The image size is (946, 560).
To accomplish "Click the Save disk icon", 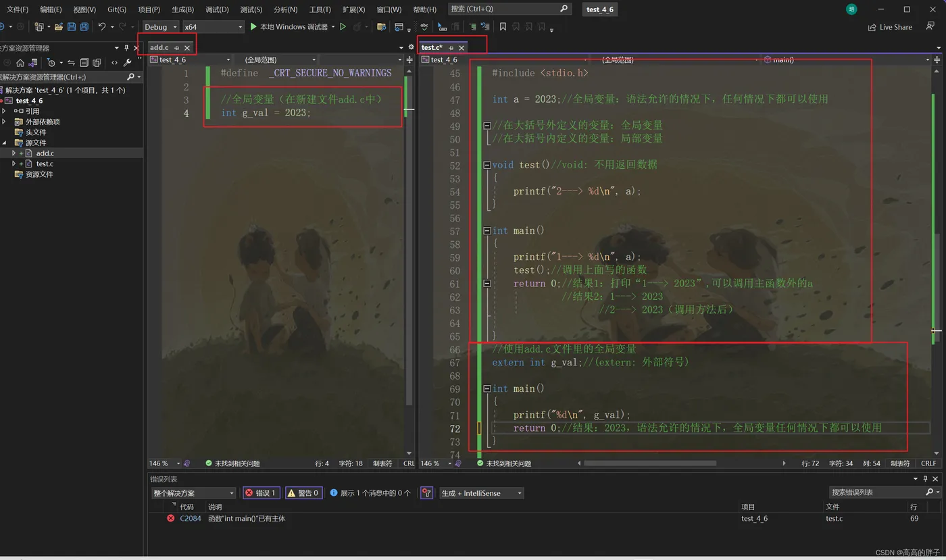I will pyautogui.click(x=72, y=27).
